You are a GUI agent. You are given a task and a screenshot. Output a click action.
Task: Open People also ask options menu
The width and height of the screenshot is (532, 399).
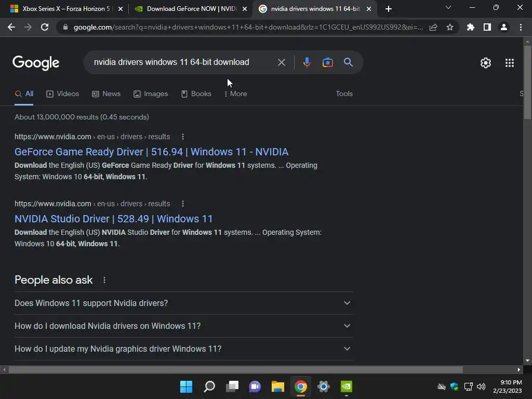104,280
